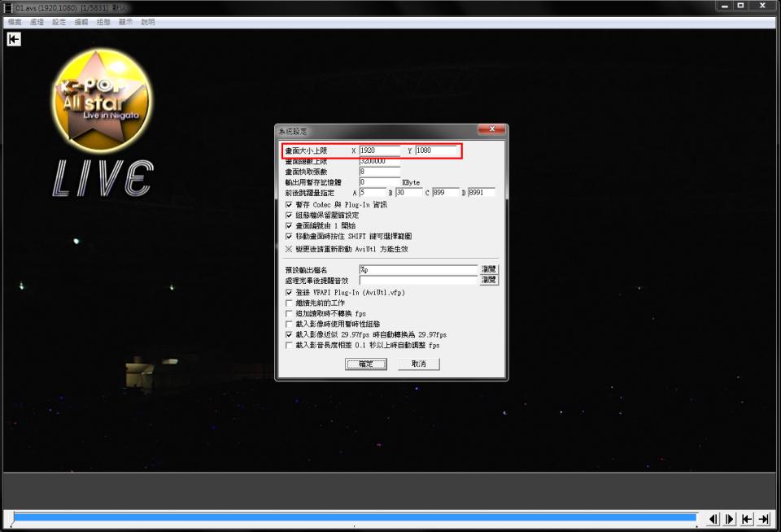The image size is (781, 532).
Task: Close the 系統設定 dialog
Action: tap(491, 129)
